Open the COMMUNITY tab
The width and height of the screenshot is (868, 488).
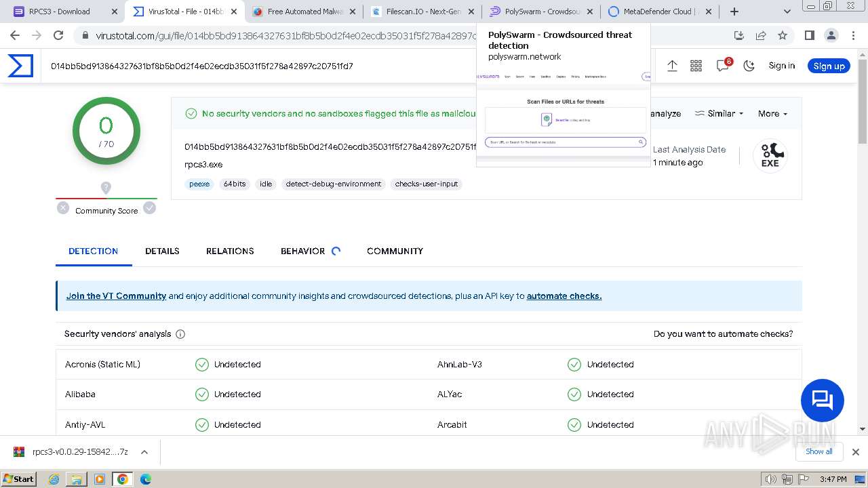395,251
